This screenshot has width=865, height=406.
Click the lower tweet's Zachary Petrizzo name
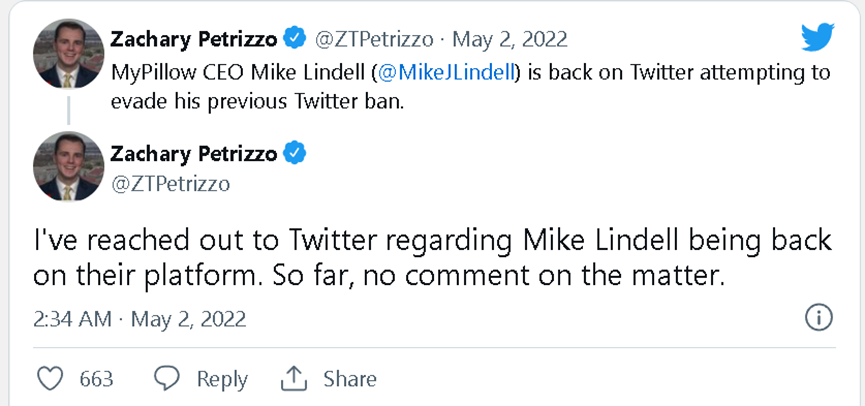coord(193,154)
